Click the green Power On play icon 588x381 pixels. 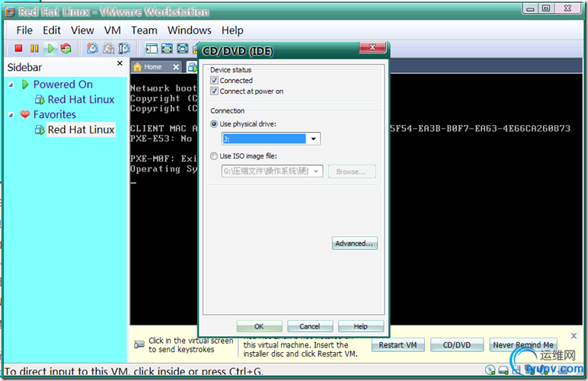coord(50,48)
